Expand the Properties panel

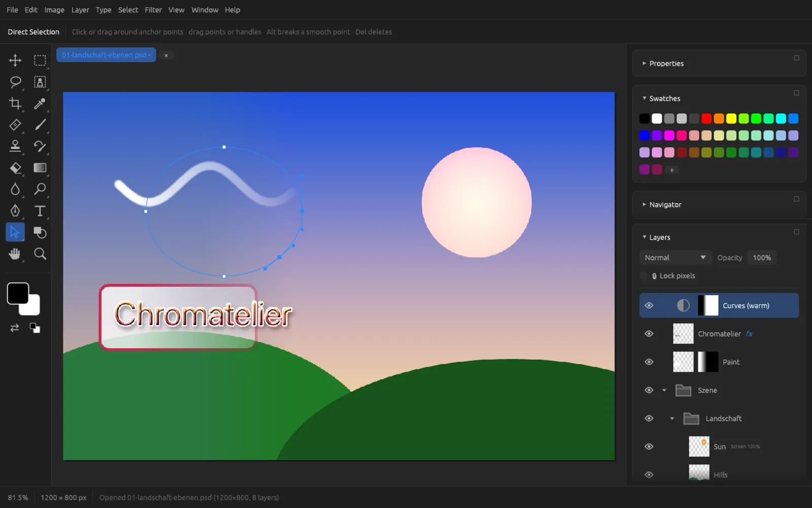[644, 63]
